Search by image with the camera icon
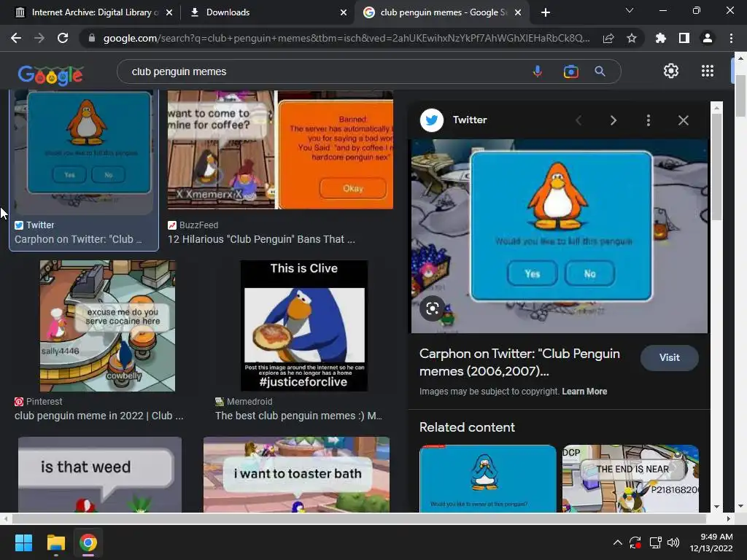 point(570,71)
